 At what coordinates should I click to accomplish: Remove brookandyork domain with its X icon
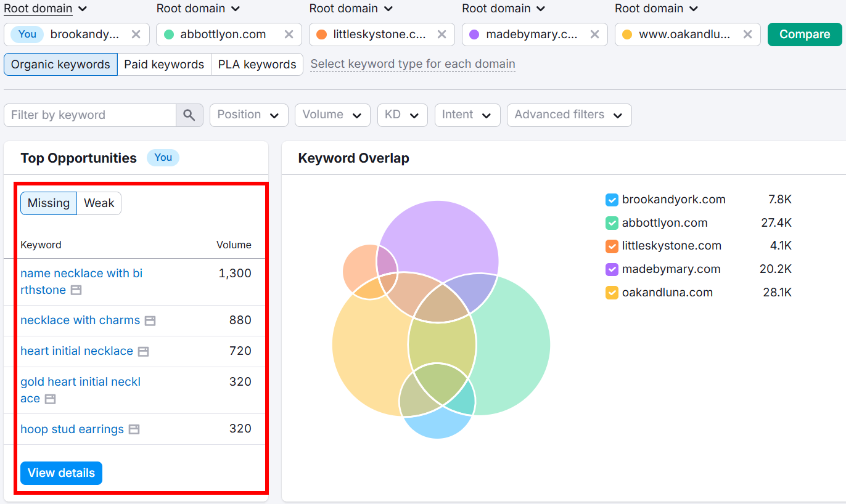pyautogui.click(x=136, y=35)
